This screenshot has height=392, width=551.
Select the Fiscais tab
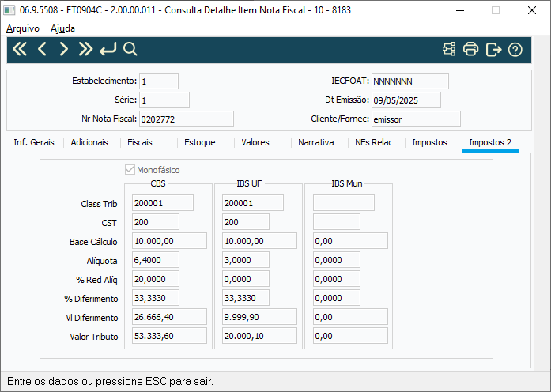(140, 142)
